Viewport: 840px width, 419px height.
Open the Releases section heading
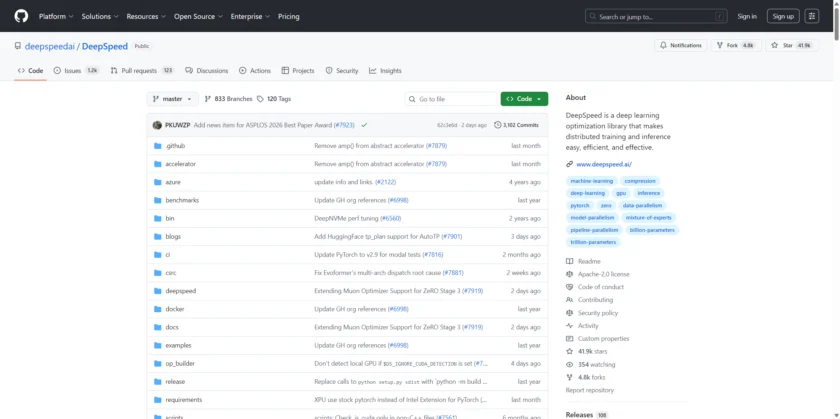[579, 415]
